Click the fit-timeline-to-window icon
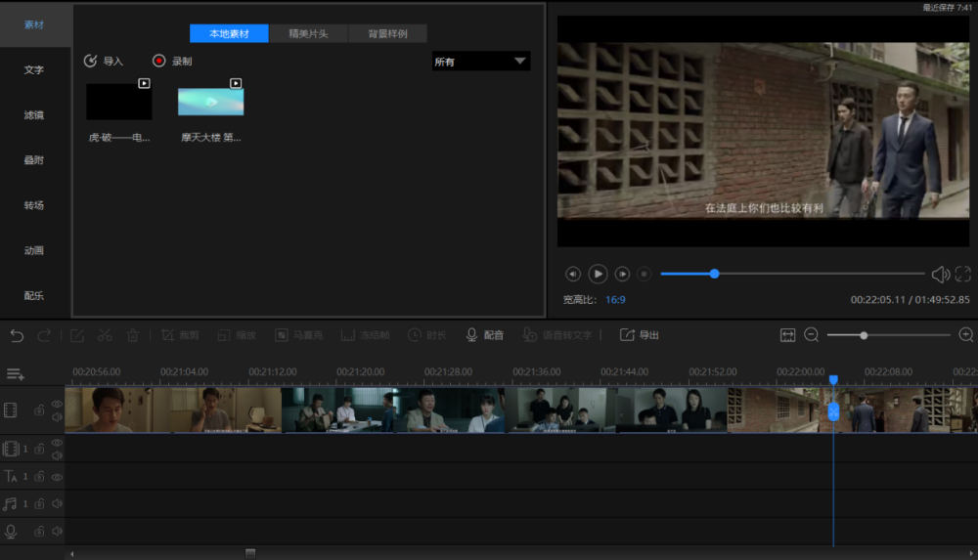Viewport: 978px width, 560px height. click(x=787, y=335)
